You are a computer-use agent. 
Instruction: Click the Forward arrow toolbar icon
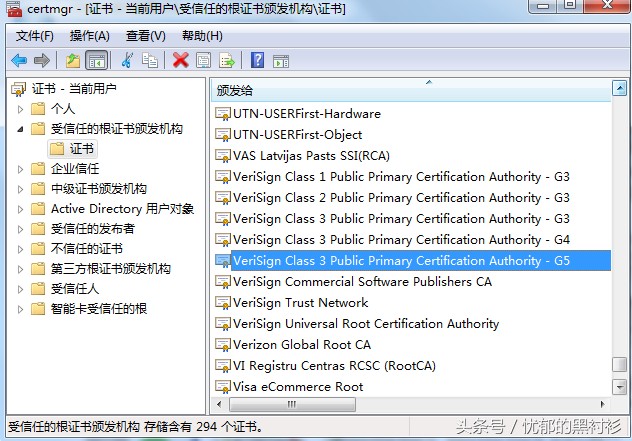(x=42, y=61)
